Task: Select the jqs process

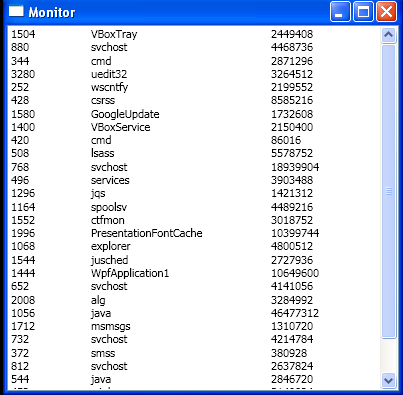Action: pos(195,193)
